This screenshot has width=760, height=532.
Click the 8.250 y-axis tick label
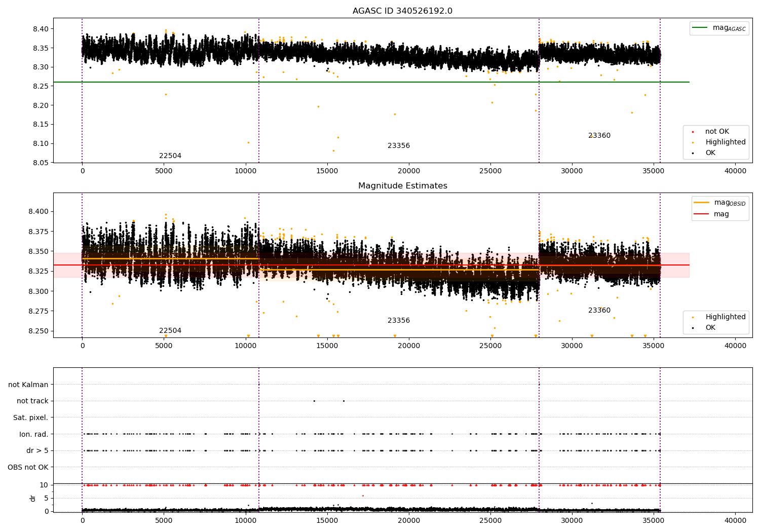tap(39, 331)
